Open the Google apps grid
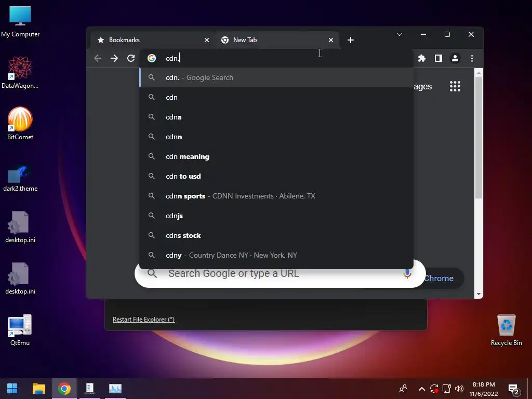Viewport: 532px width, 399px height. pyautogui.click(x=455, y=86)
